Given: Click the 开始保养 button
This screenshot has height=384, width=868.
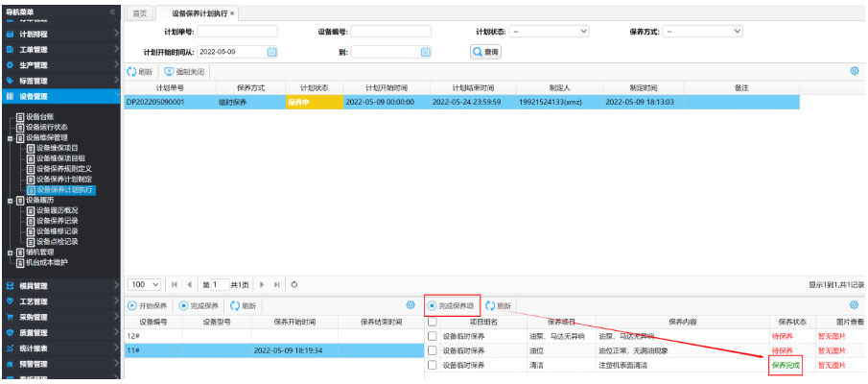Looking at the screenshot, I should [x=149, y=305].
